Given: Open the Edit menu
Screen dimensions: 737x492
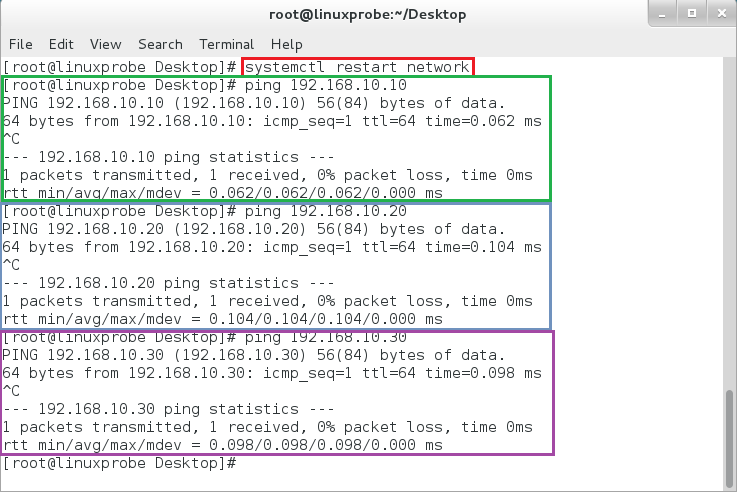Looking at the screenshot, I should [61, 44].
